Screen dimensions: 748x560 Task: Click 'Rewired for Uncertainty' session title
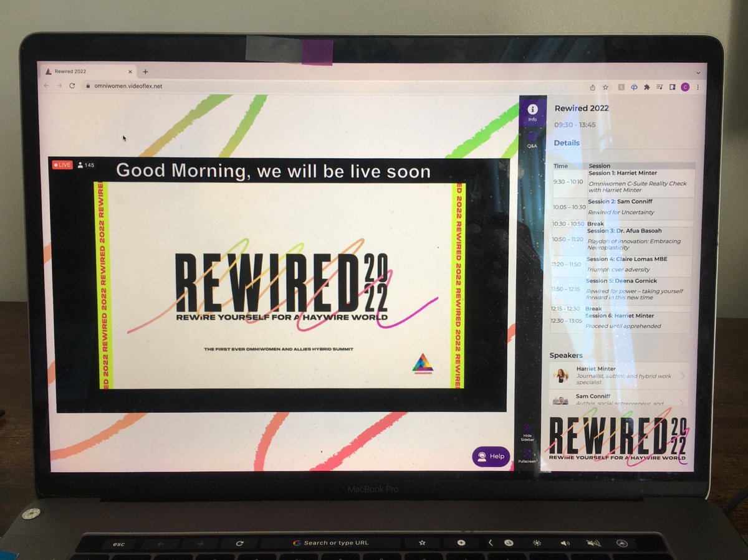pos(620,212)
